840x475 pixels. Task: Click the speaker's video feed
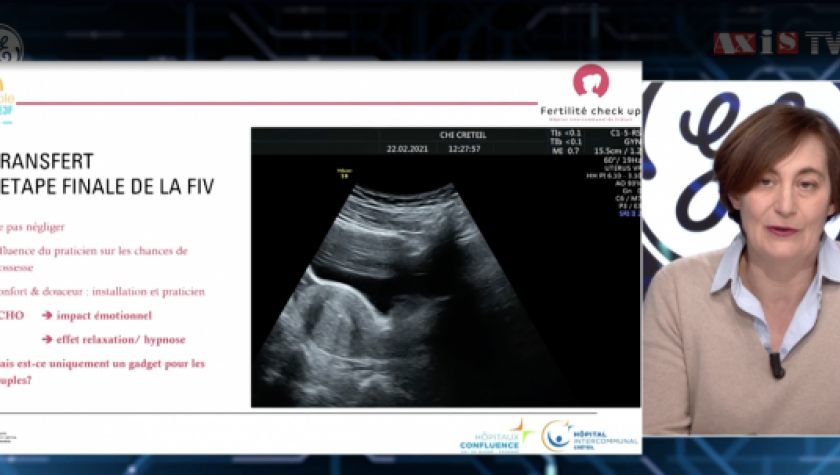click(741, 258)
